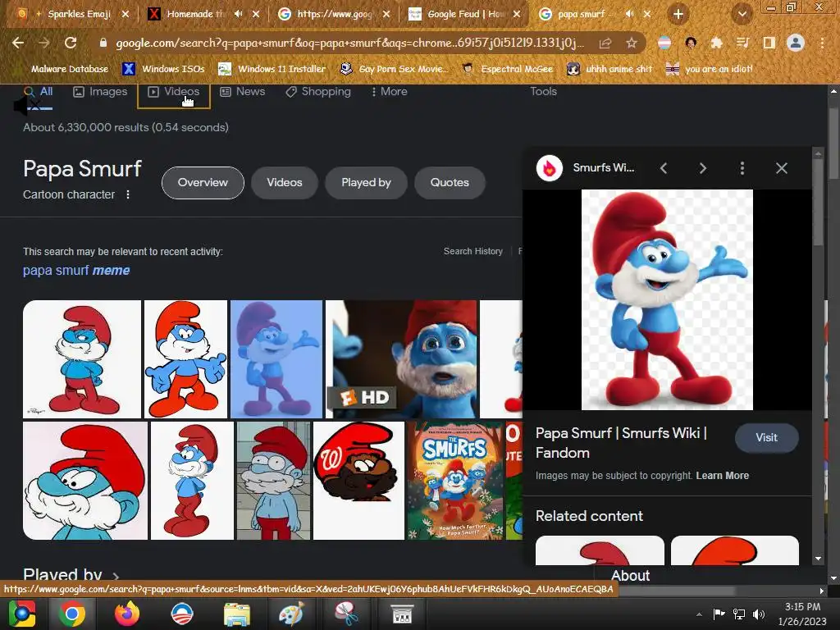840x630 pixels.
Task: Open the Smurfs book cover thumbnail
Action: click(455, 481)
